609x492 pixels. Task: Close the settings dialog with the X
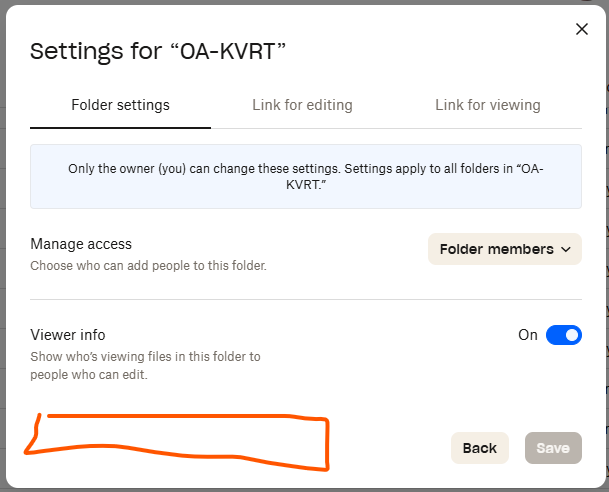(582, 30)
